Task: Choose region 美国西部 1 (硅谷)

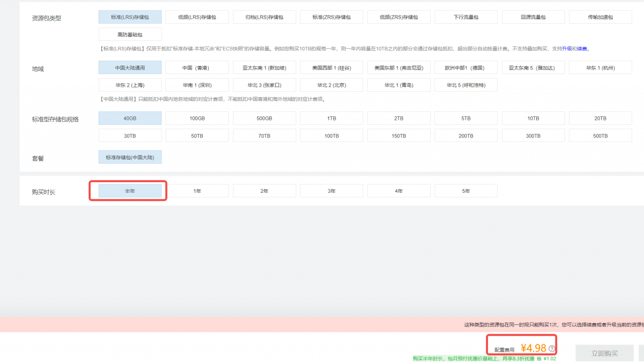Action: (x=332, y=67)
